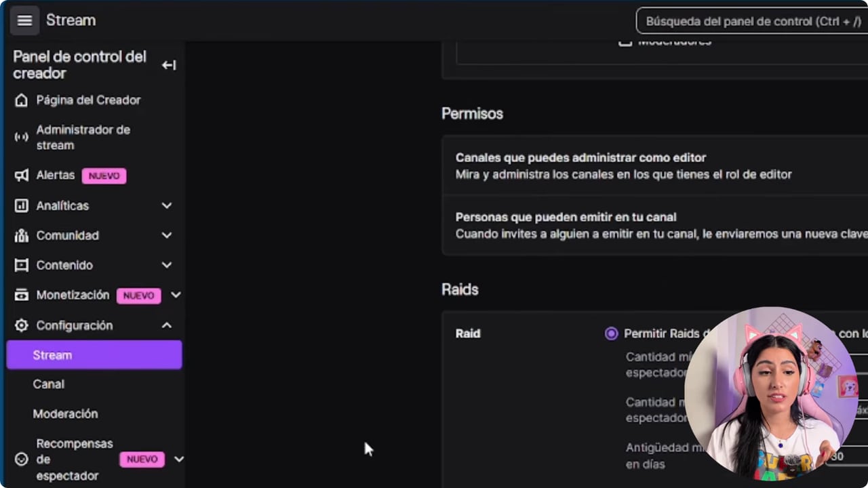This screenshot has width=868, height=488.
Task: Click the Monetización icon in sidebar
Action: click(22, 295)
